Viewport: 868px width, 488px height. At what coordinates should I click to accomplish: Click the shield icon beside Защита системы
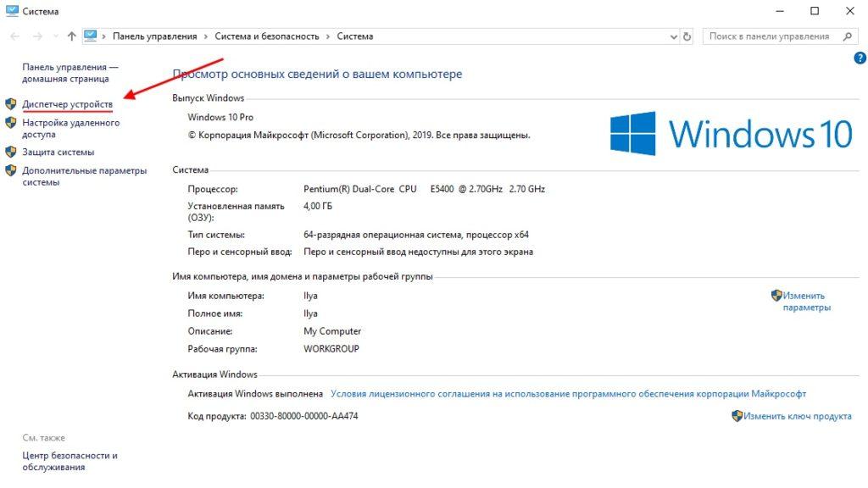coord(10,152)
